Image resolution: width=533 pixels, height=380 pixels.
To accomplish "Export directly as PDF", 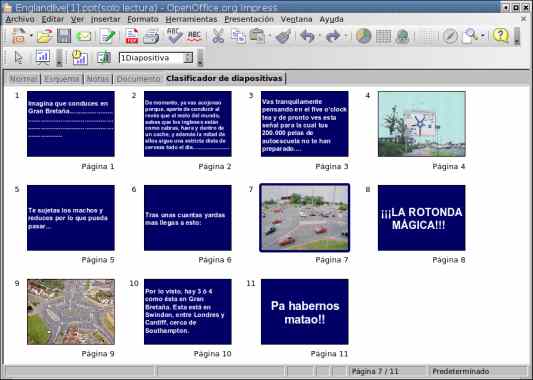I will click(132, 36).
